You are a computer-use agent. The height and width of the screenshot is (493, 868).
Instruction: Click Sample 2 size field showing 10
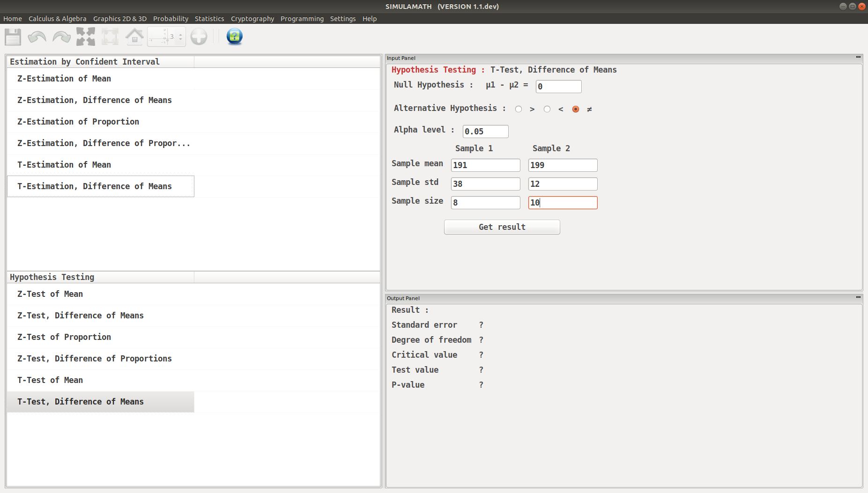point(563,203)
